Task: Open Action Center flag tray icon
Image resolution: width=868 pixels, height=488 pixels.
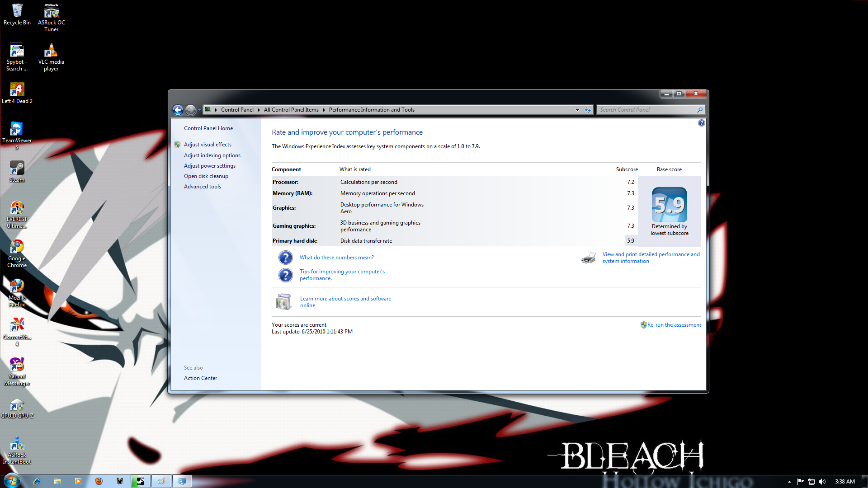Action: click(x=801, y=482)
